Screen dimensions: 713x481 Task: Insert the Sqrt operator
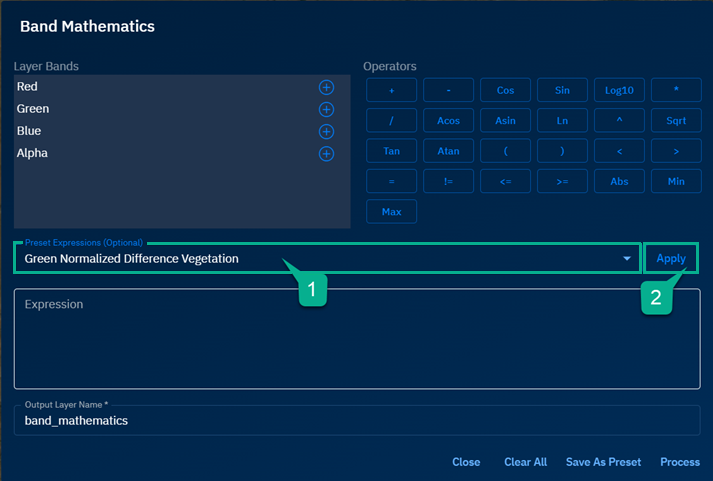coord(676,121)
